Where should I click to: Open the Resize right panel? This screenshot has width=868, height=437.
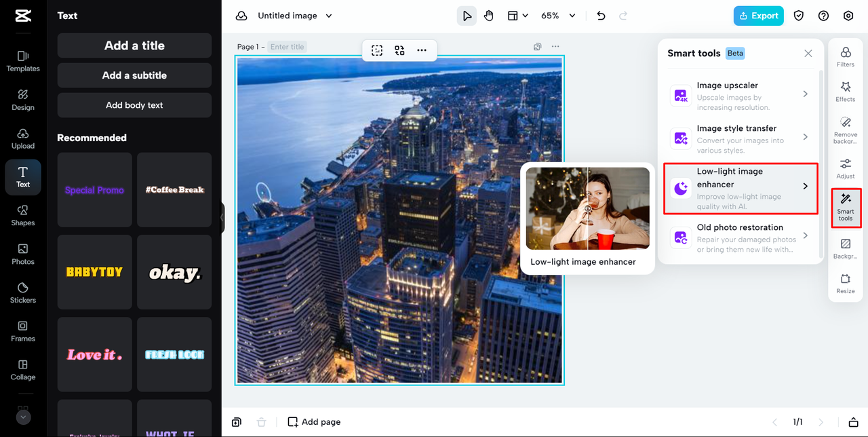point(846,283)
